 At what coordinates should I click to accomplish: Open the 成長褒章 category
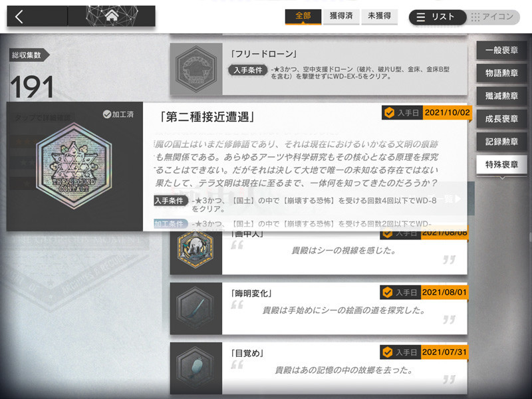(x=501, y=119)
